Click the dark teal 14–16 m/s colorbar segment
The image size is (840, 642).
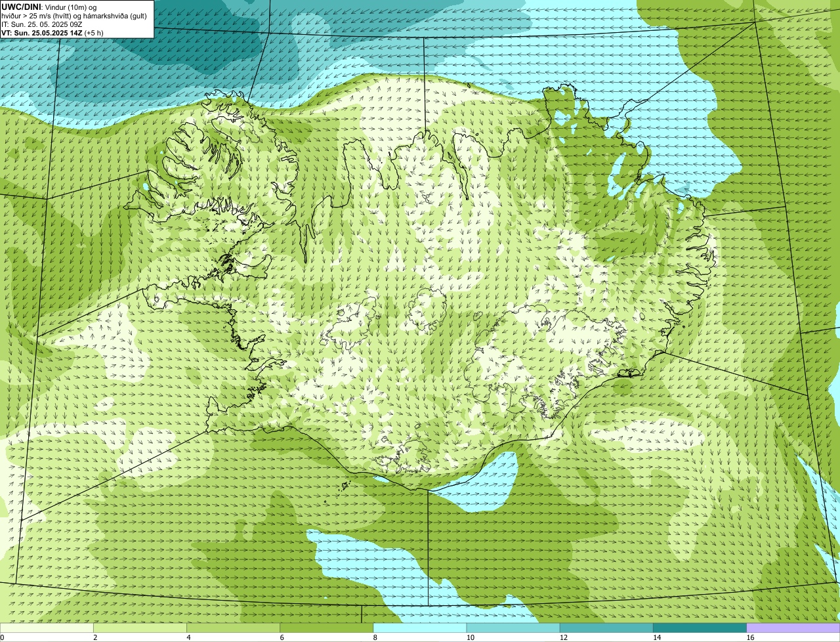pos(700,628)
